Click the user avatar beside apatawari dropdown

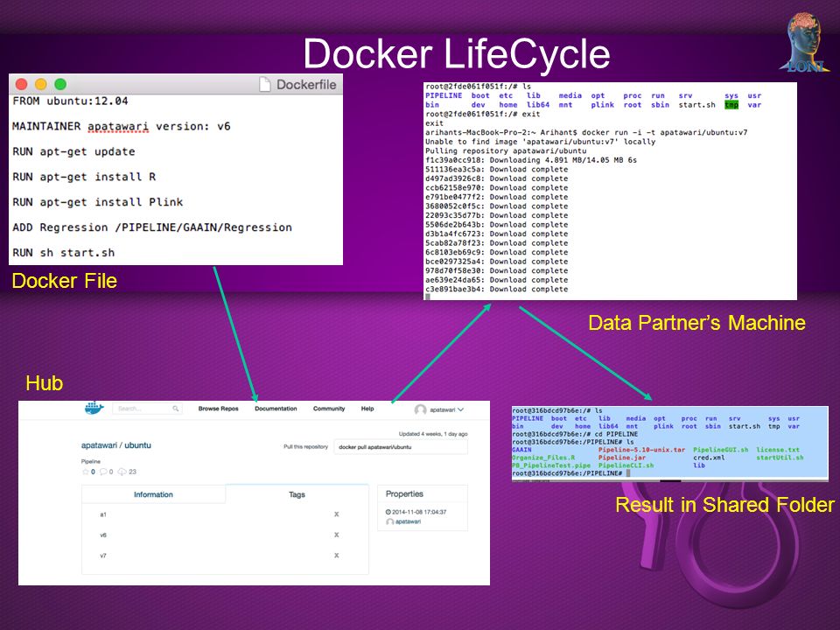(421, 409)
